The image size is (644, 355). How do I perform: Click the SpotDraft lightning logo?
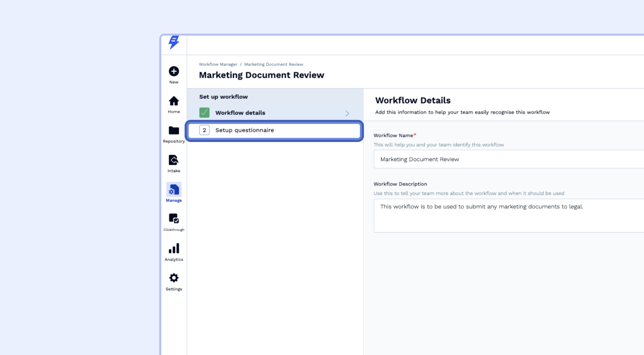174,42
